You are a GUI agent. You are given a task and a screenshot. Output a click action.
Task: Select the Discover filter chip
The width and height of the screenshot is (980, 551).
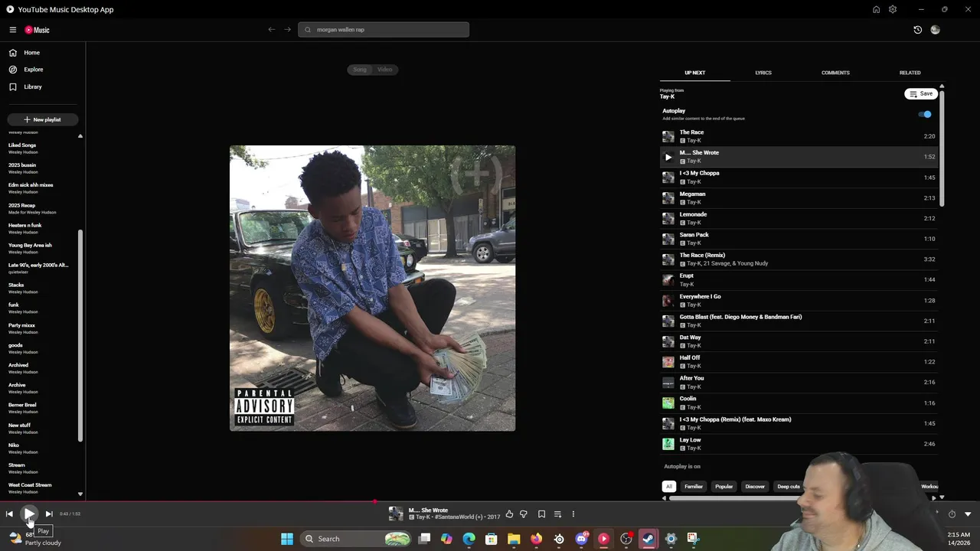[755, 487]
